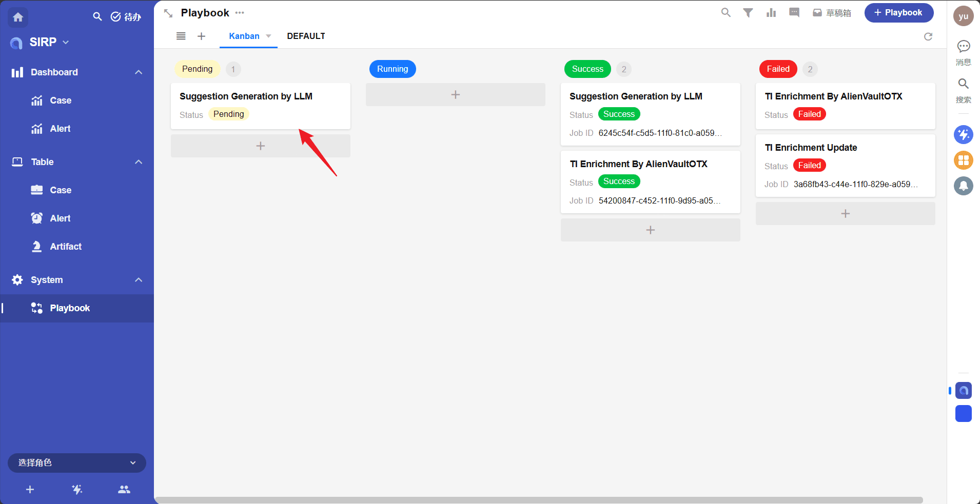Viewport: 980px width, 504px height.
Task: Open the notification bell icon
Action: click(x=963, y=186)
